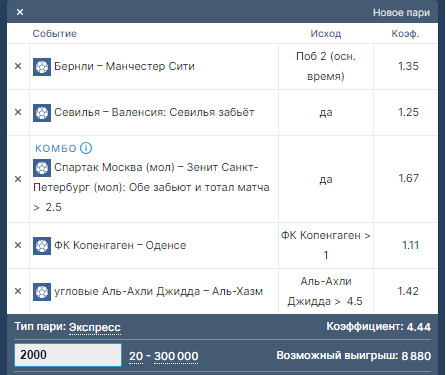Open the Севилья забьёт event line

[154, 112]
